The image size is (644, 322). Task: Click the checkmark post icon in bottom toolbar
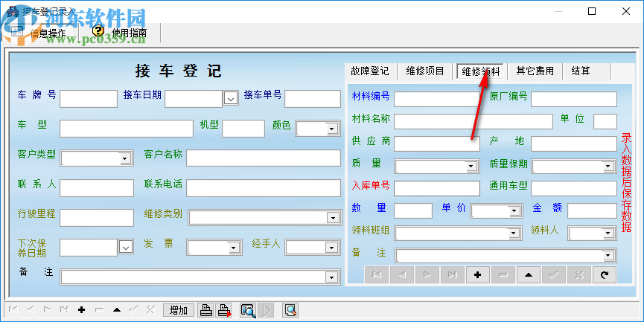[x=133, y=310]
